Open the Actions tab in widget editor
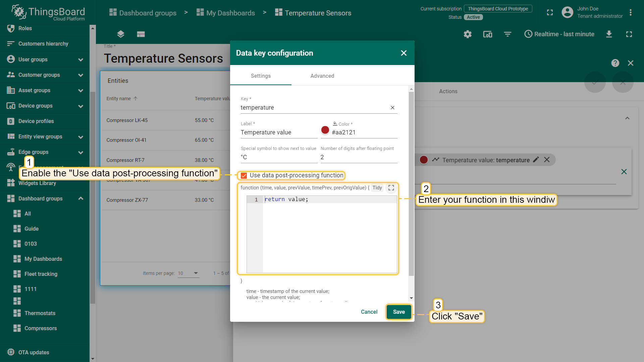 coord(448,91)
